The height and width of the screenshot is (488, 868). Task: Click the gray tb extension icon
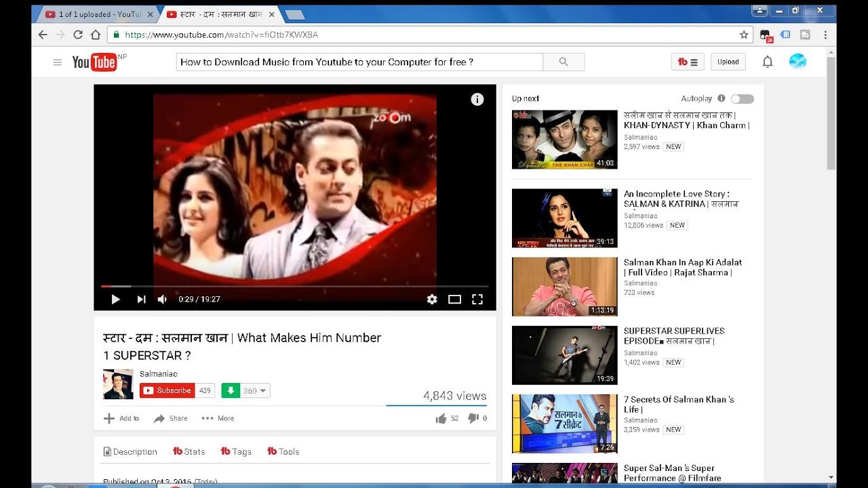806,35
